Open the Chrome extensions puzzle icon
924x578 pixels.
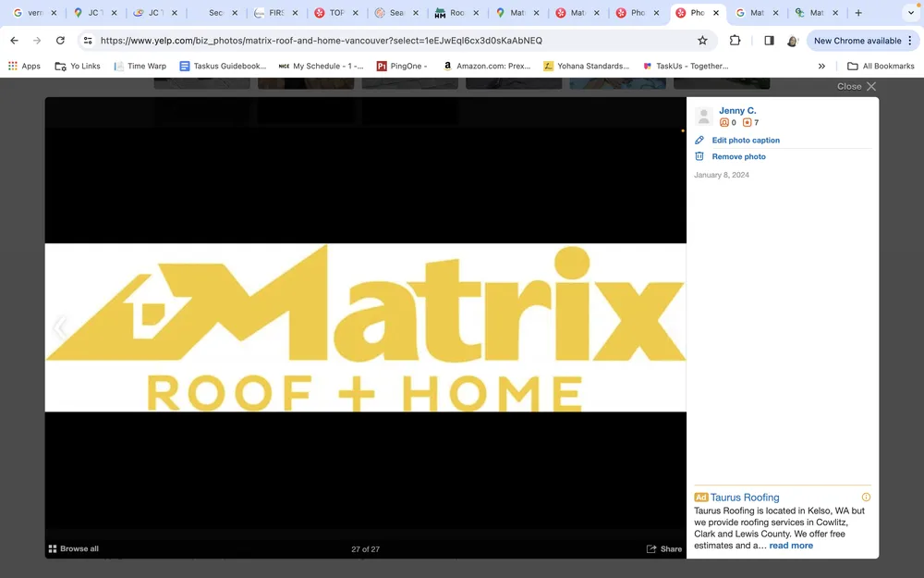tap(735, 40)
